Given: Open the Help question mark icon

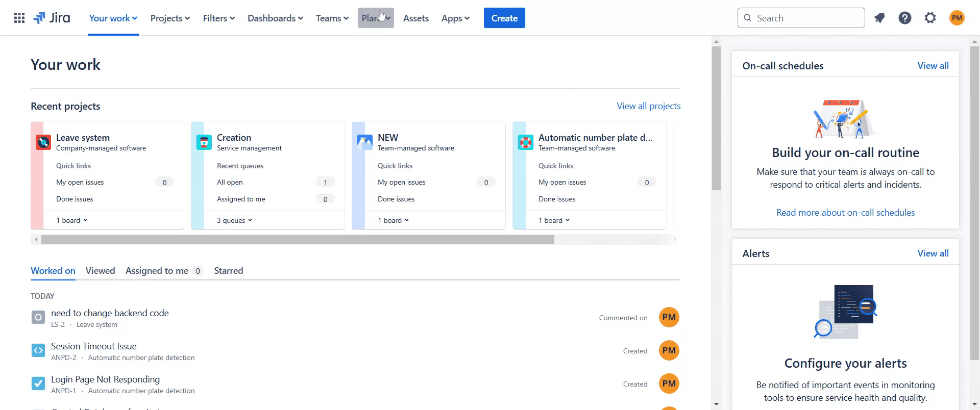Looking at the screenshot, I should (x=905, y=18).
